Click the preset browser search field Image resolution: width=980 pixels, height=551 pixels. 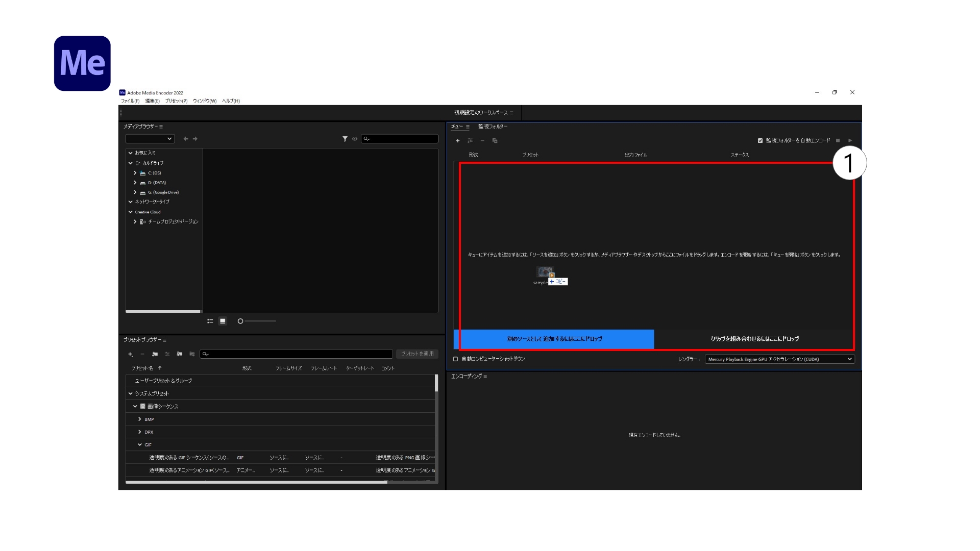296,354
